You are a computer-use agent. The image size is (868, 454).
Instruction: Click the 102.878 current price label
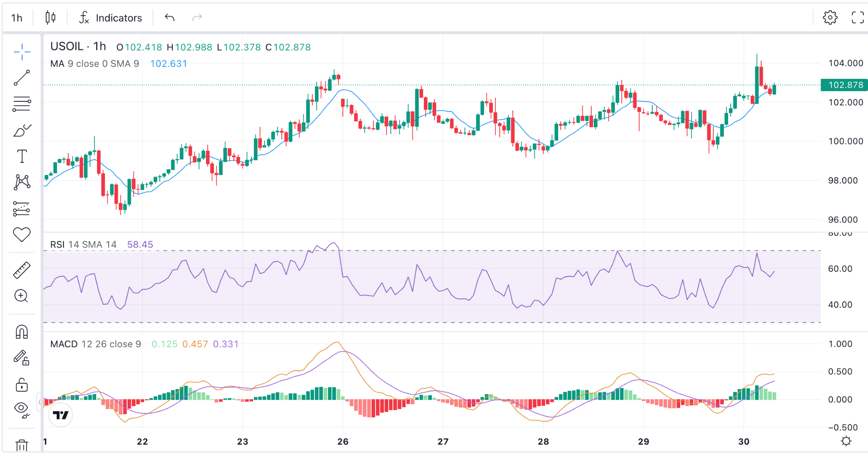point(844,85)
